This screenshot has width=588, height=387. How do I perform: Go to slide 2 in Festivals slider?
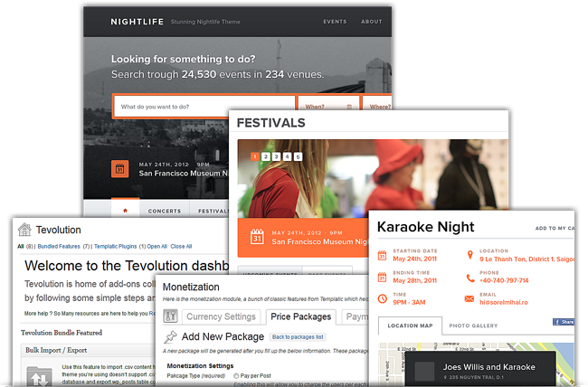point(265,156)
